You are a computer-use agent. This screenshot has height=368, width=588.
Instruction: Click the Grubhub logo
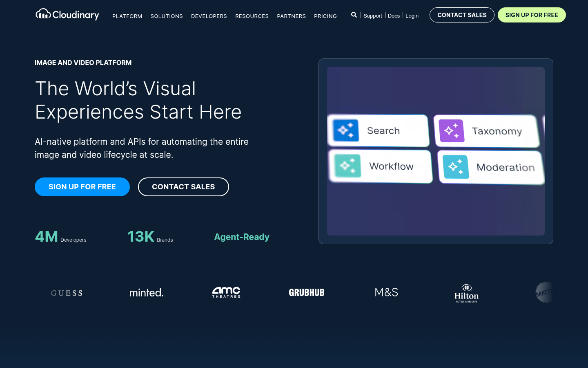click(x=307, y=293)
